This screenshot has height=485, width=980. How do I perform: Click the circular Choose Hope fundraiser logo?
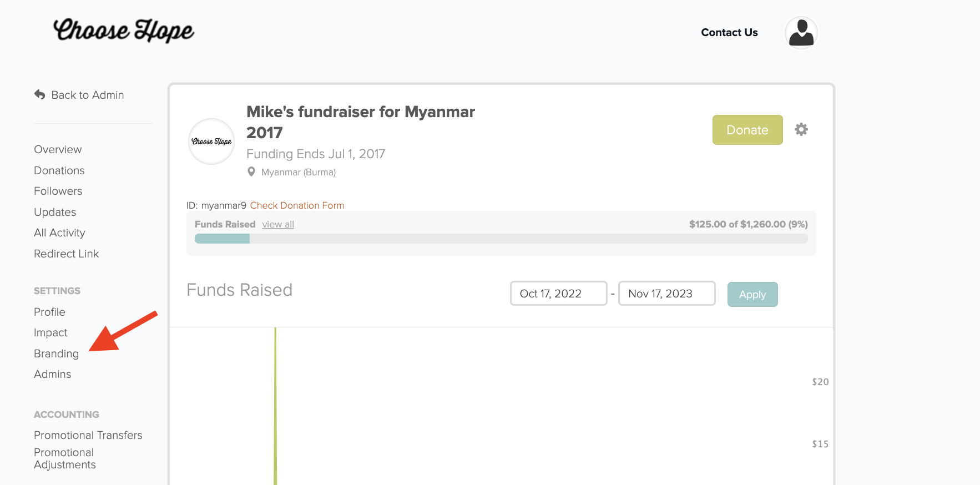coord(211,142)
